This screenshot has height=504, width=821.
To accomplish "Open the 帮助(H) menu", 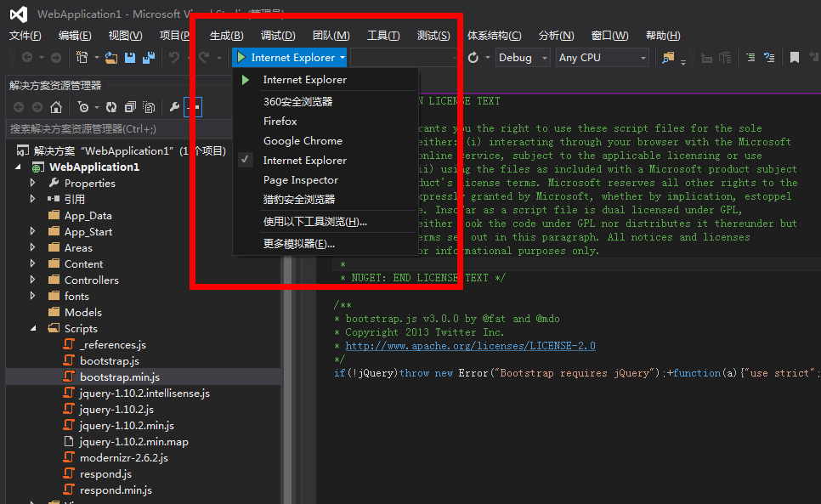I will [x=663, y=35].
